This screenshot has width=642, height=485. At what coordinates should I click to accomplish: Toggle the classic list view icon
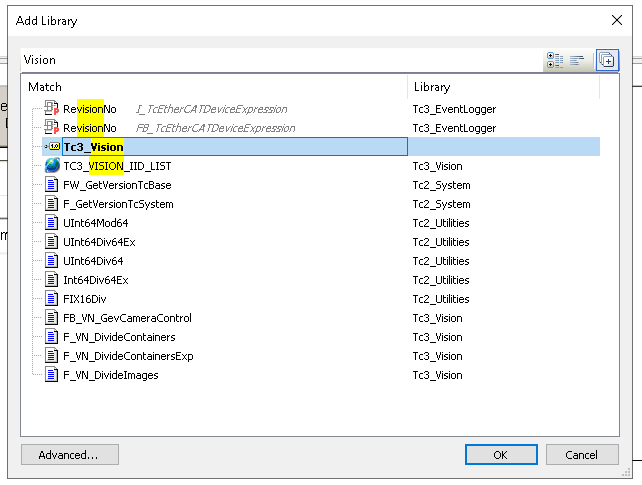576,61
